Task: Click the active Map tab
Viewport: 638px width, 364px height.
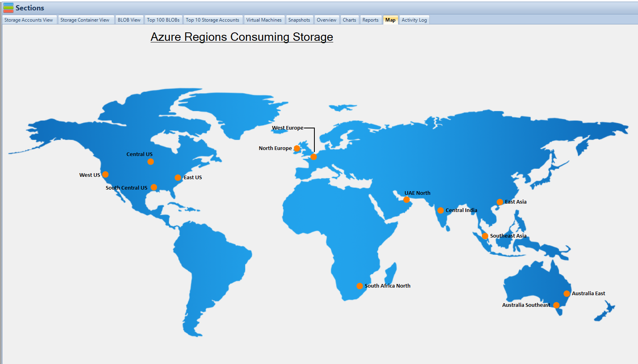Action: [x=390, y=20]
